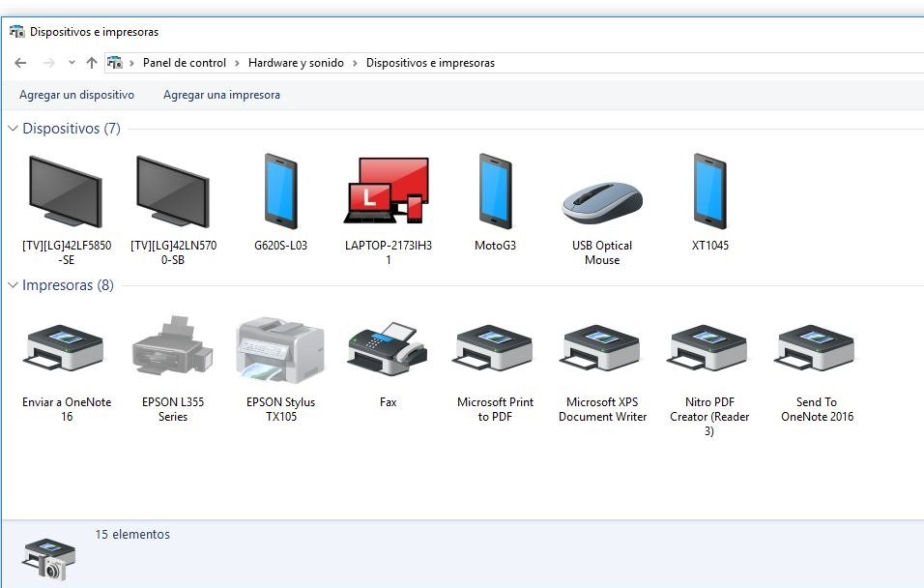Select the G620S-L03 phone icon
This screenshot has height=588, width=924.
(280, 191)
